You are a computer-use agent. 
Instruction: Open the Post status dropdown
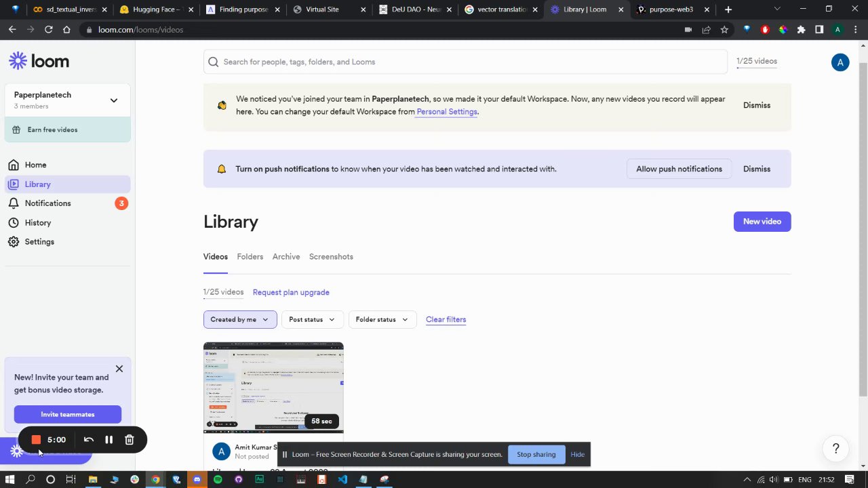click(x=312, y=319)
